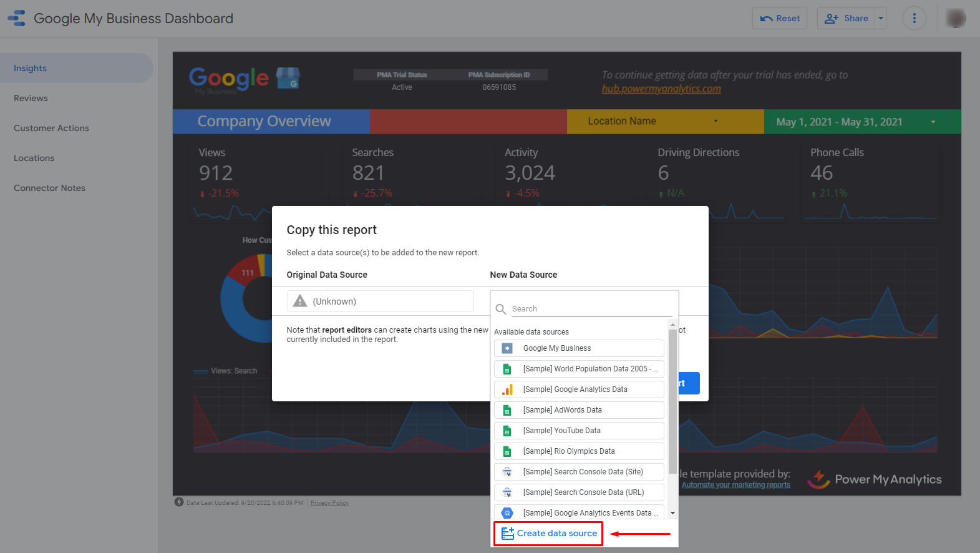Click the Sample Google Analytics Events Data icon
The height and width of the screenshot is (553, 980).
coord(507,513)
